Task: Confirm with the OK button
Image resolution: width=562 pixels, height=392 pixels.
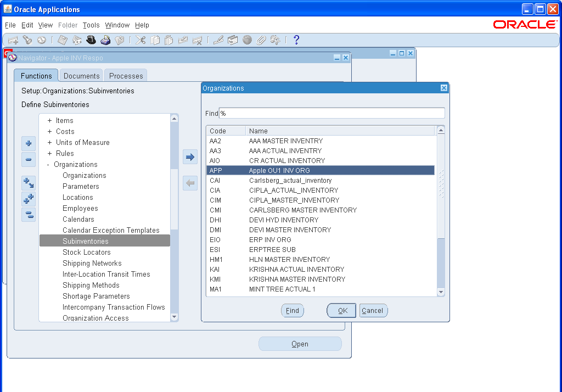Action: [341, 311]
